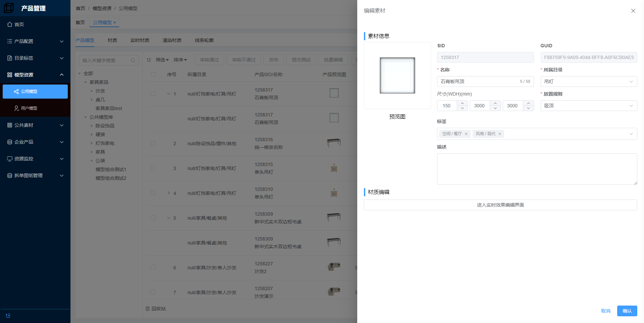The width and height of the screenshot is (644, 323).
Task: Click the 石膏板吊顶 preview image thumbnail
Action: point(397,75)
